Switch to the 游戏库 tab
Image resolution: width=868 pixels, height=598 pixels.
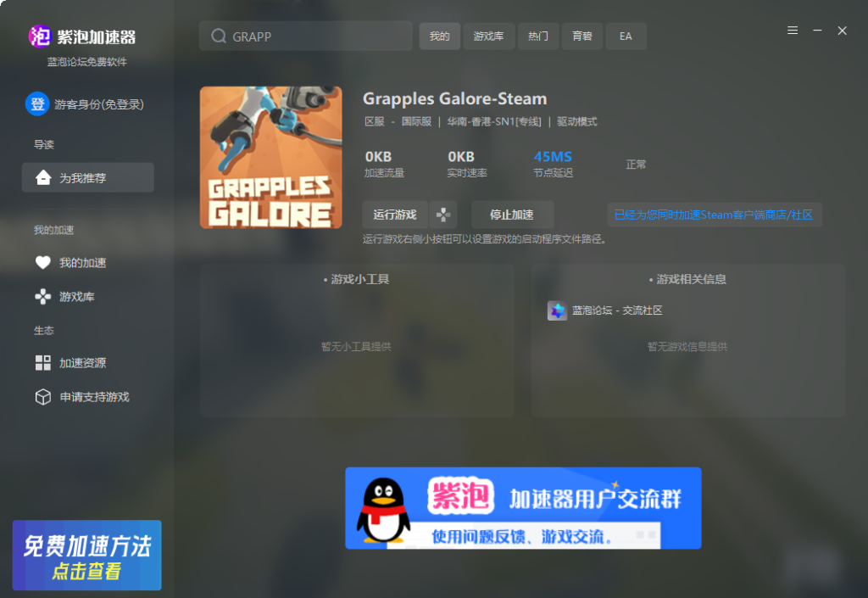489,36
